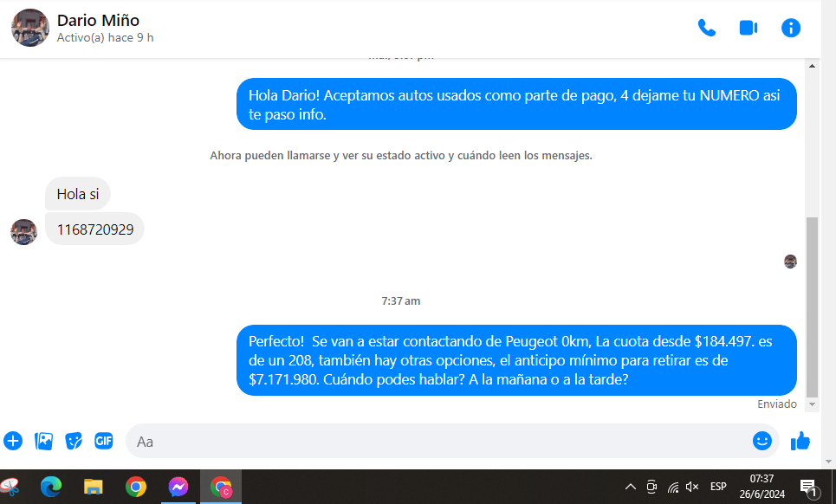
Task: Switch the ESP input language
Action: 718,487
